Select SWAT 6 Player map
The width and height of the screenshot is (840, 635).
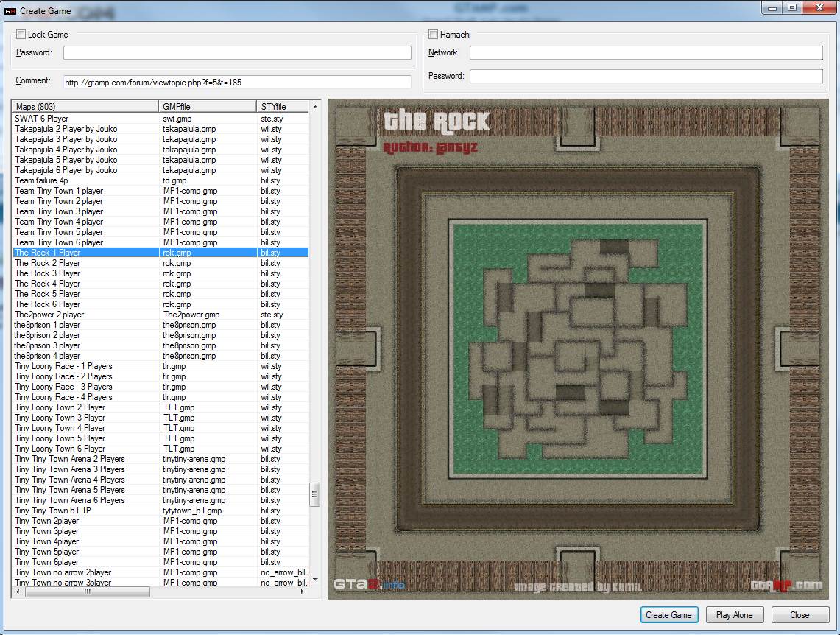pyautogui.click(x=42, y=119)
